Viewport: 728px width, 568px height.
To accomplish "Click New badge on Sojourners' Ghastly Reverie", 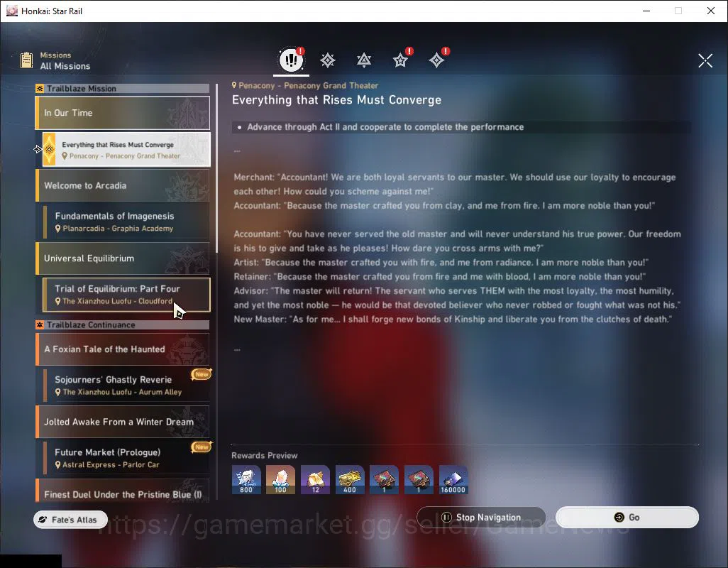I will click(x=202, y=374).
